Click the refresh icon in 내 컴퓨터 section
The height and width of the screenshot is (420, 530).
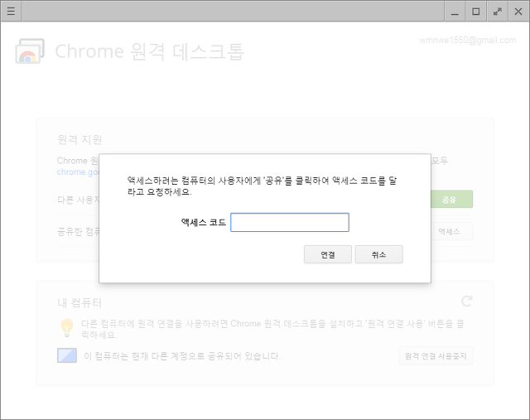pyautogui.click(x=467, y=301)
